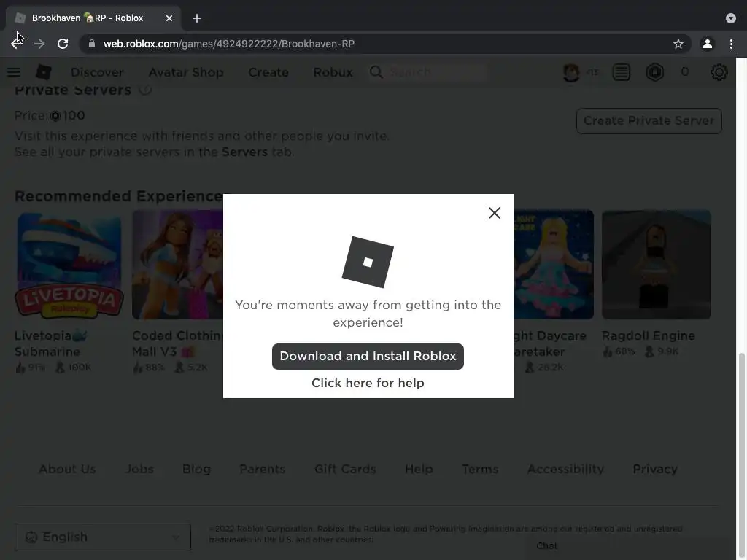Open the notifications list icon
Viewport: 747px width, 560px height.
point(622,72)
